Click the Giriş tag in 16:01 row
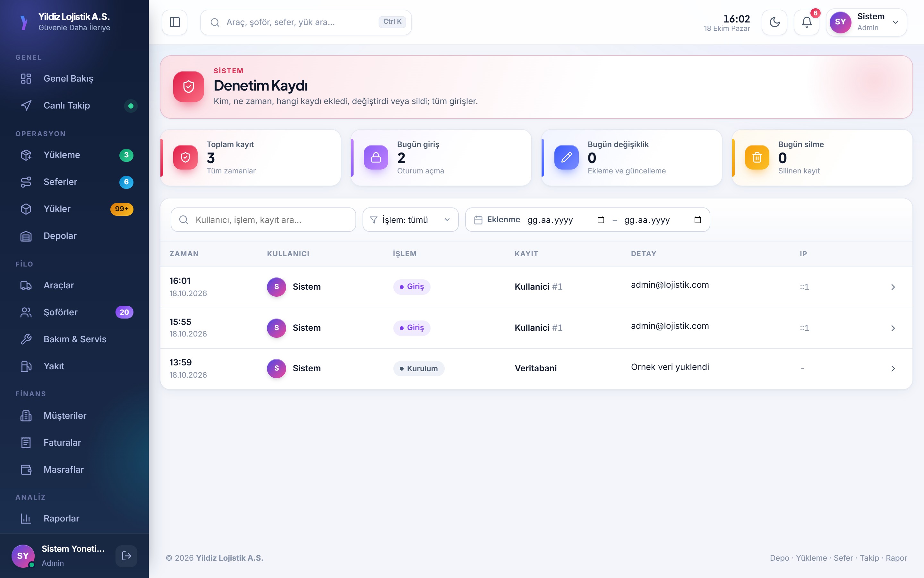Screen dimensions: 924x578 [412, 287]
